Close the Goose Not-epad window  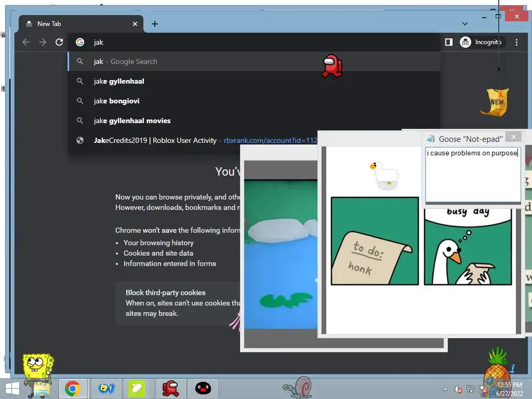coord(514,137)
